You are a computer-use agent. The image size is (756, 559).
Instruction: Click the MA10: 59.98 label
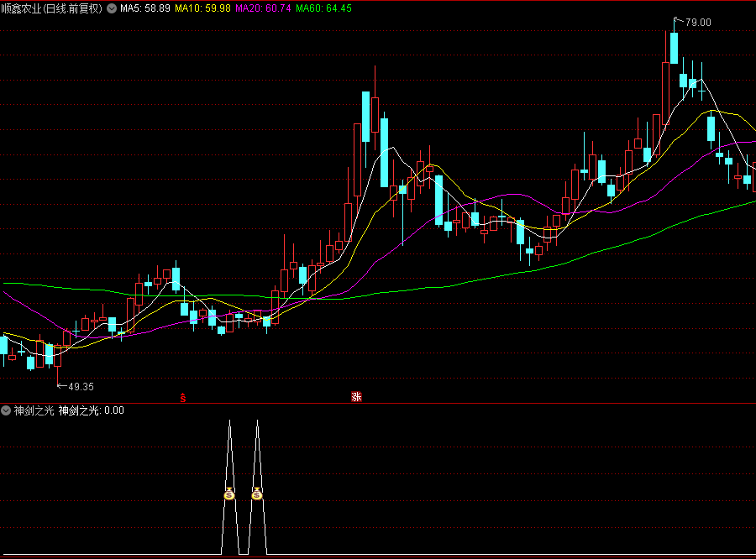point(202,8)
